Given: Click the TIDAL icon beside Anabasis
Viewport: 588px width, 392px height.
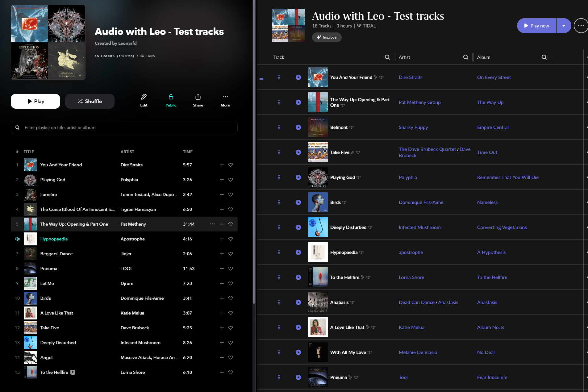Looking at the screenshot, I should 352,303.
